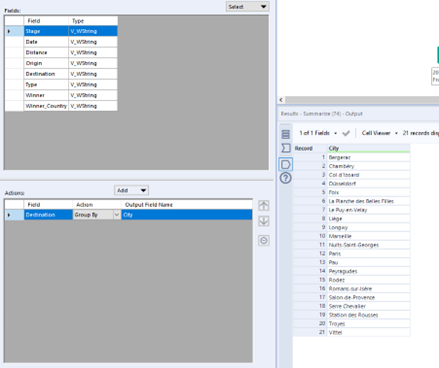439x368 pixels.
Task: Open the results help question icon
Action: pyautogui.click(x=286, y=178)
